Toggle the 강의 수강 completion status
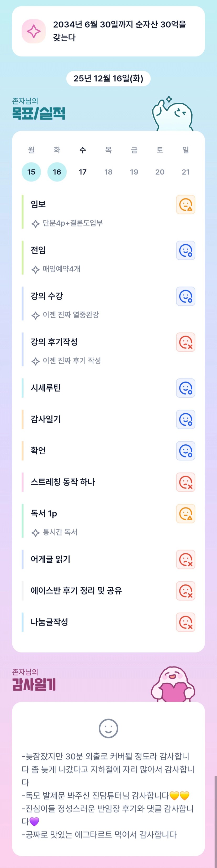Image resolution: width=217 pixels, height=868 pixels. [185, 296]
